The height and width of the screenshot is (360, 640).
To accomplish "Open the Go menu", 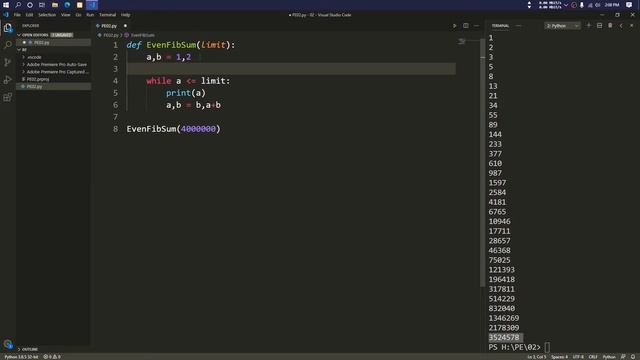I will [78, 15].
